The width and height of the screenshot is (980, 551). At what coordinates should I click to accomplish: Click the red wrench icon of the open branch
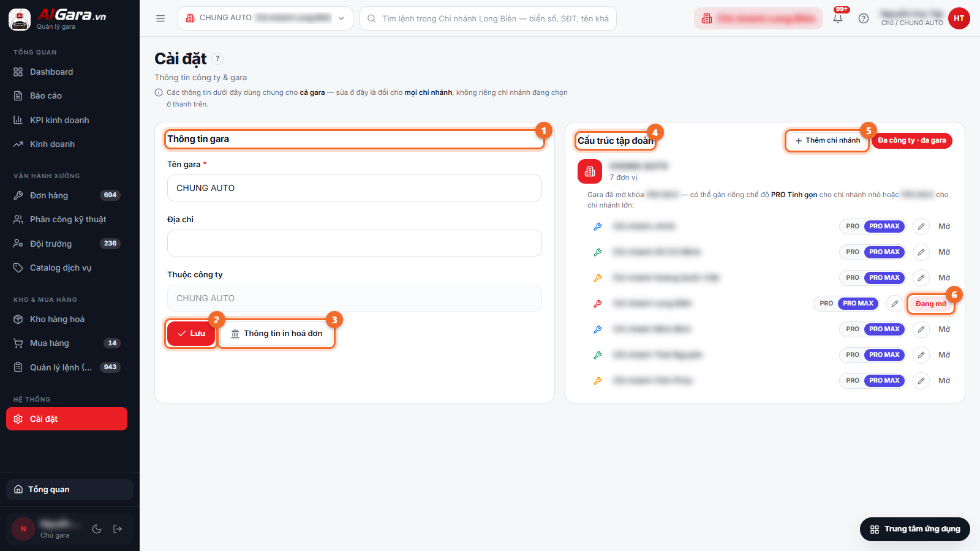click(598, 304)
